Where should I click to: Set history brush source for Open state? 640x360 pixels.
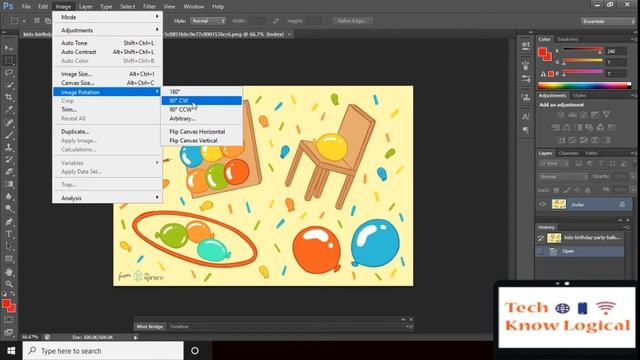click(541, 251)
